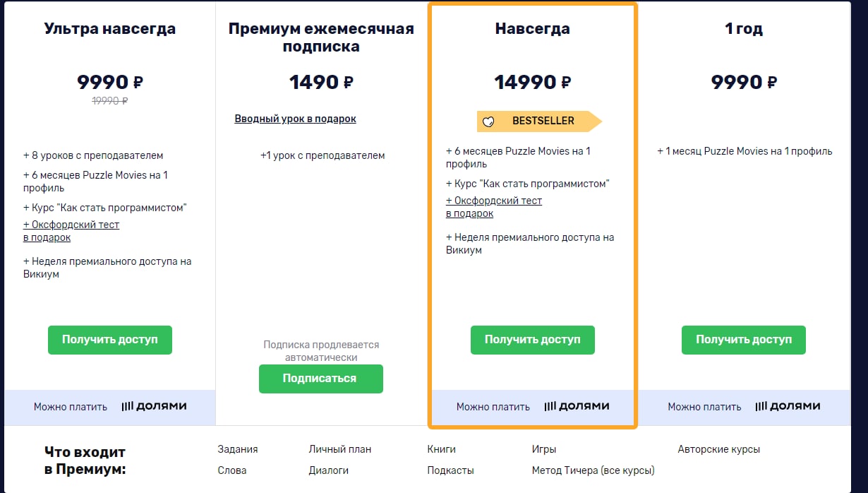Select Личный план in Premium features
The width and height of the screenshot is (868, 493).
[340, 449]
